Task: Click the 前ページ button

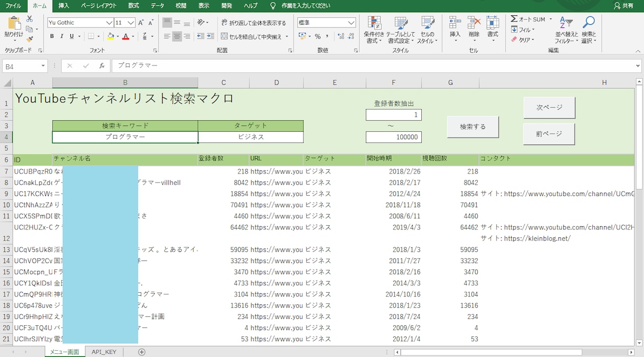Action: (550, 134)
